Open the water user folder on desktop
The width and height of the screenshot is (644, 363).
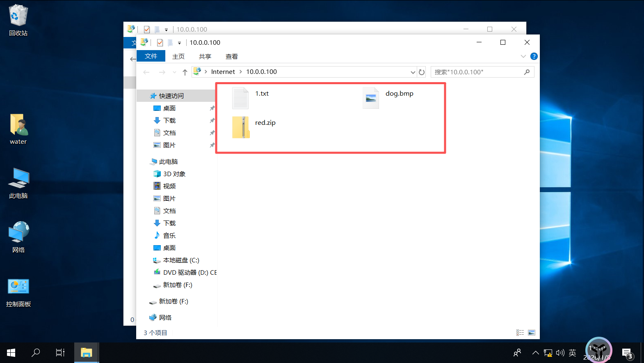point(18,129)
